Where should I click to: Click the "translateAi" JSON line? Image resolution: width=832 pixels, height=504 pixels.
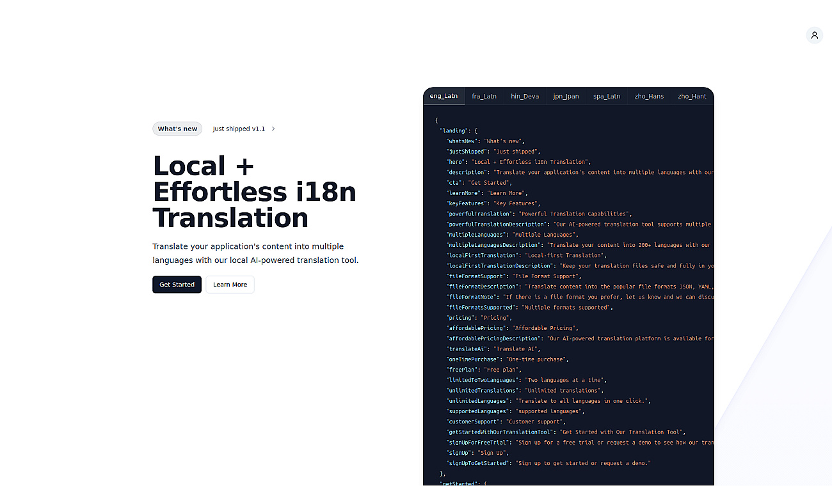coord(493,349)
